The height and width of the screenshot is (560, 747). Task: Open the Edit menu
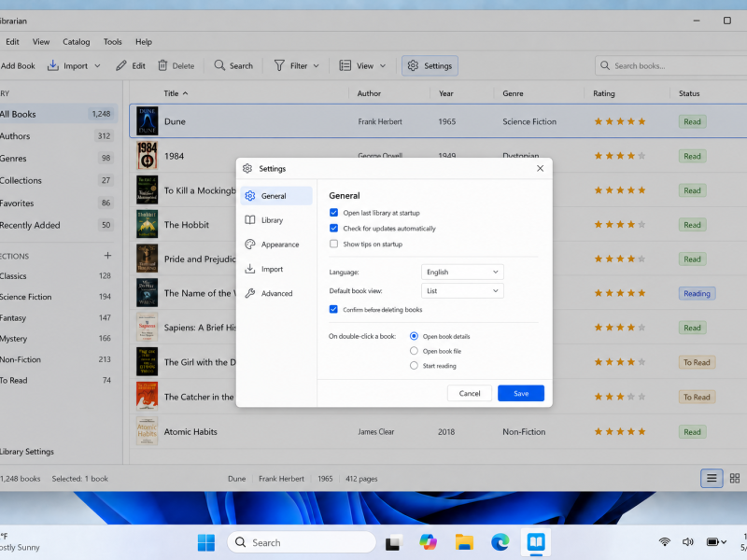click(12, 42)
